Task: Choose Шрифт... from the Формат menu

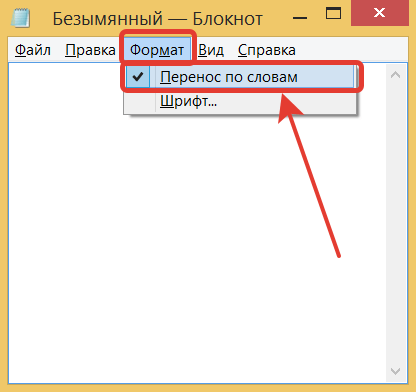Action: point(240,101)
